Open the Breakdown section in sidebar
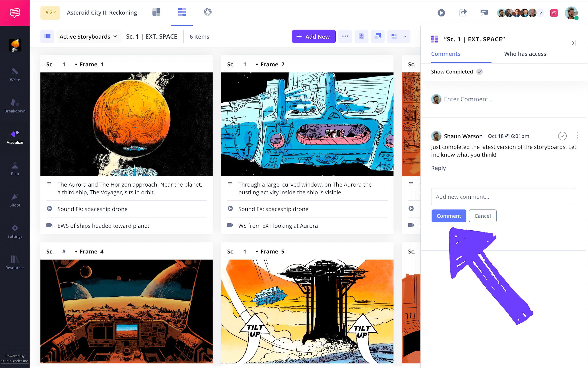 (15, 106)
